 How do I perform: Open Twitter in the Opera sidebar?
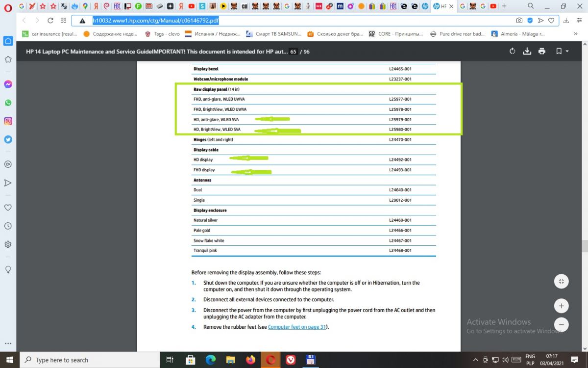click(8, 139)
